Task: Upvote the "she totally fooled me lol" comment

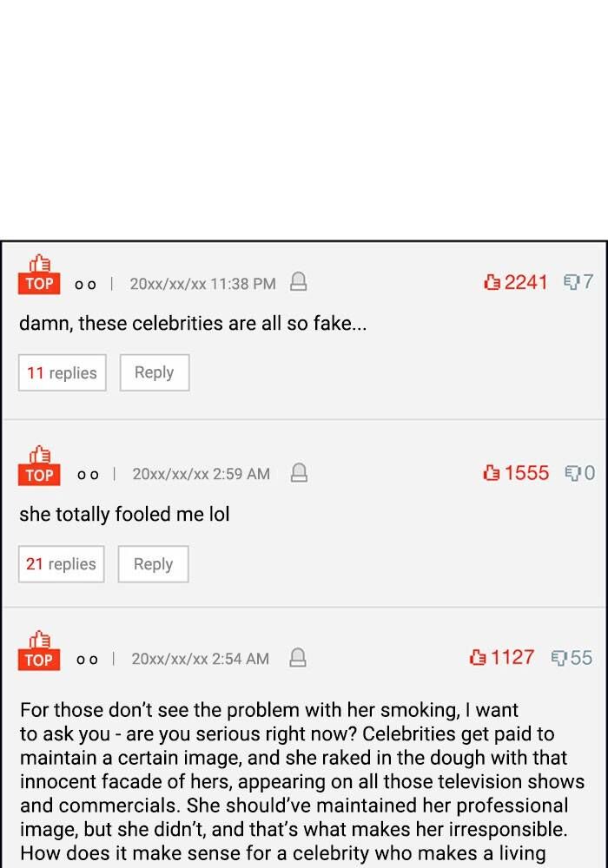Action: coord(492,473)
